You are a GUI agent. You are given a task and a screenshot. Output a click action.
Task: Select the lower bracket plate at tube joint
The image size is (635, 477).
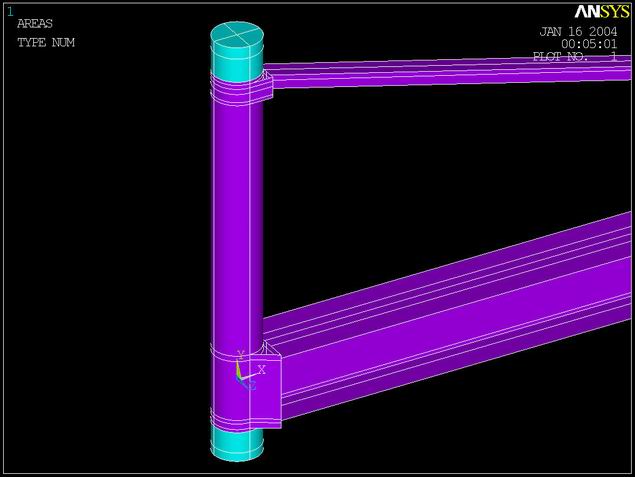point(265,389)
